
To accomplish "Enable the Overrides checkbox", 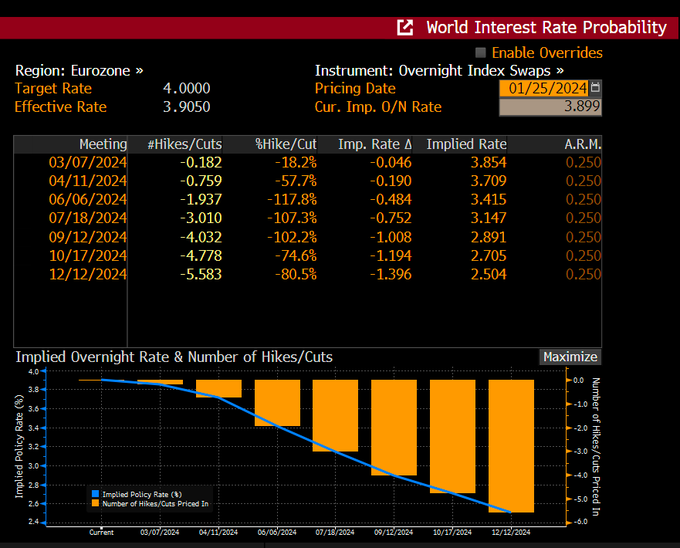I will (x=481, y=52).
